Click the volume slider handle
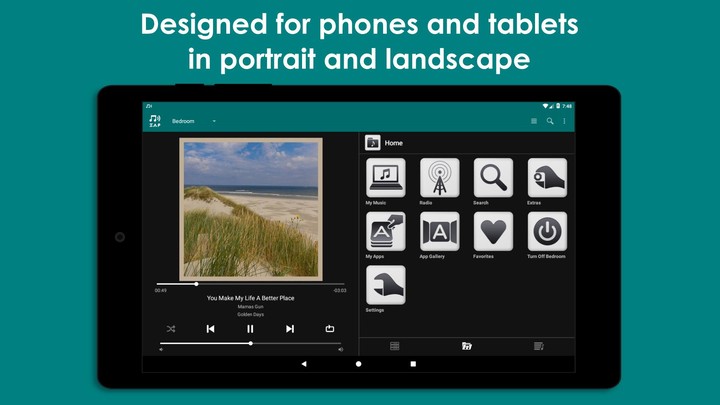 (250, 343)
